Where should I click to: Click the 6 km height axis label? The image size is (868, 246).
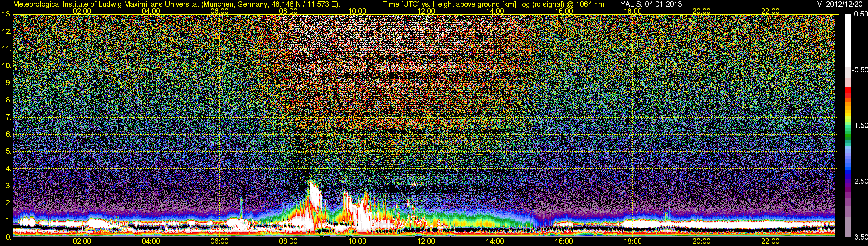point(8,135)
